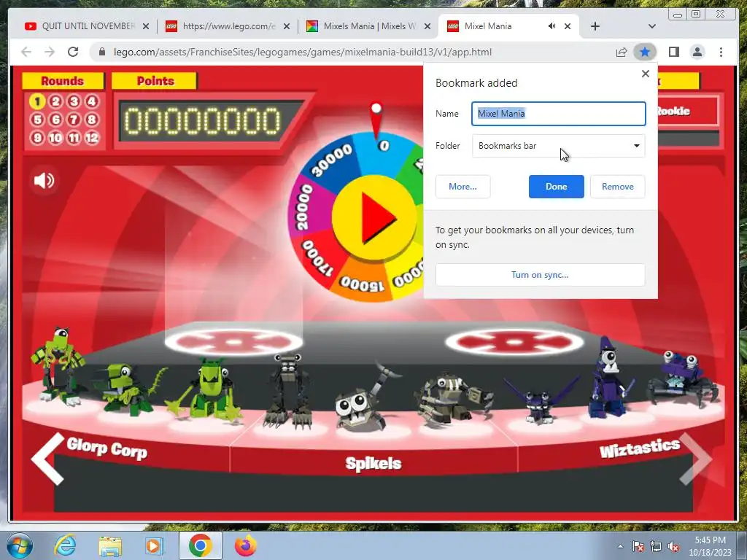Click the Remove bookmark button
This screenshot has height=560, width=747.
point(617,187)
